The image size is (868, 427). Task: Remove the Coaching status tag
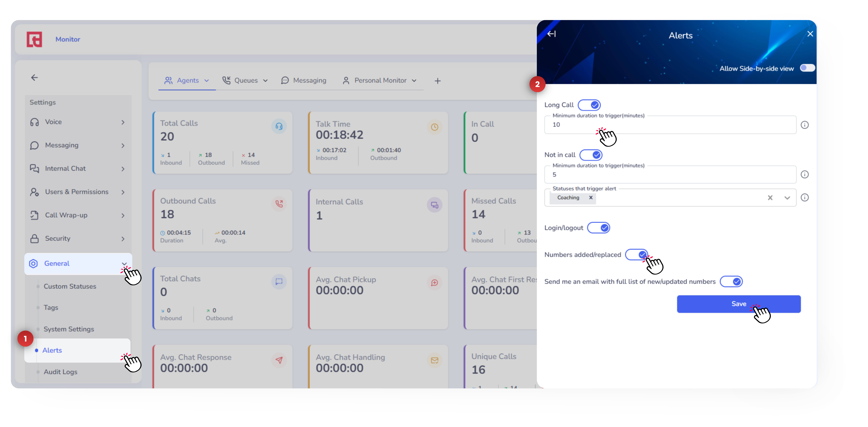click(591, 198)
